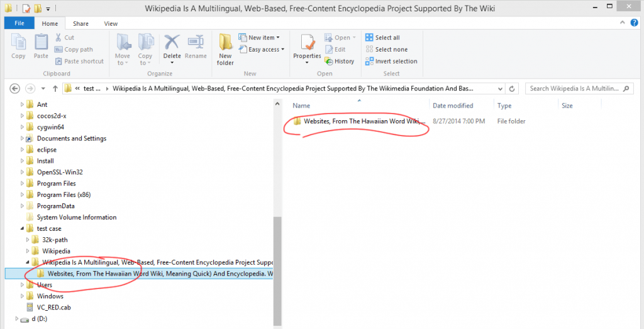This screenshot has width=644, height=329.
Task: Click Select none
Action: [387, 49]
